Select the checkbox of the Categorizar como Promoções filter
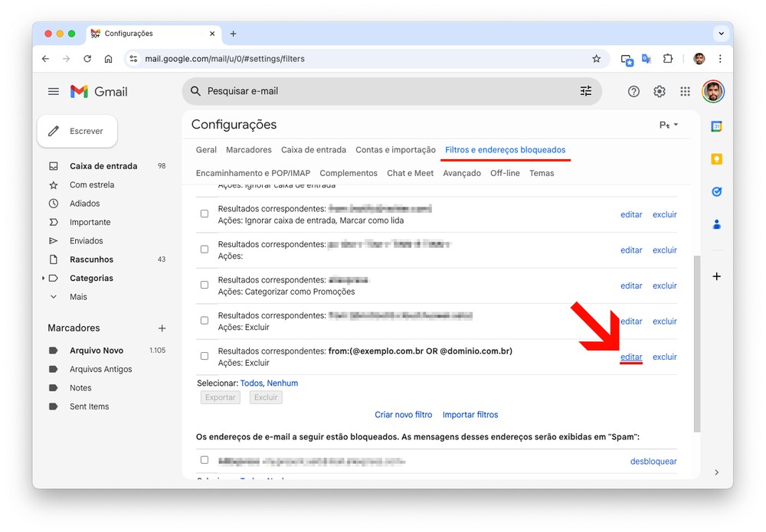The height and width of the screenshot is (532, 766). point(205,285)
